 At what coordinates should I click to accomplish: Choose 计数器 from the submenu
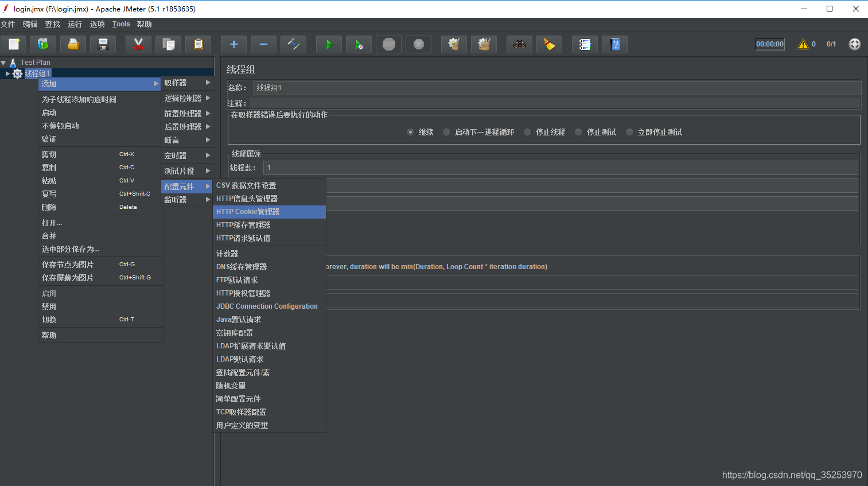tap(269, 254)
